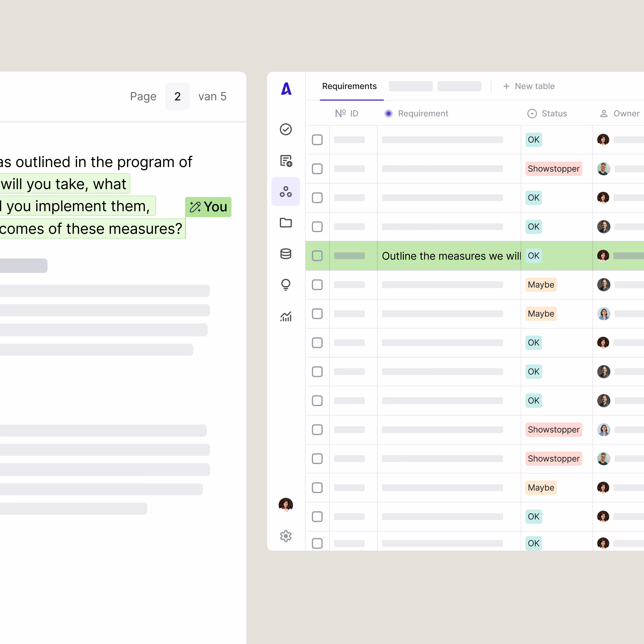Click the Nº ID column header
Screen dimensions: 644x644
coord(347,114)
